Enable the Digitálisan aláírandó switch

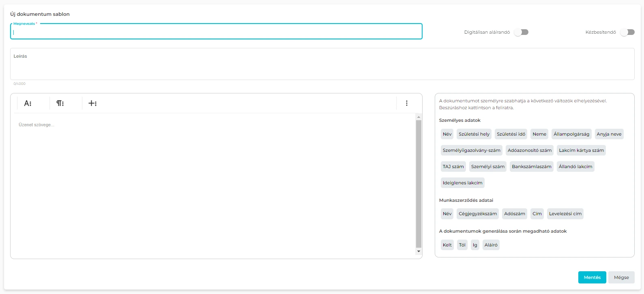tap(521, 32)
